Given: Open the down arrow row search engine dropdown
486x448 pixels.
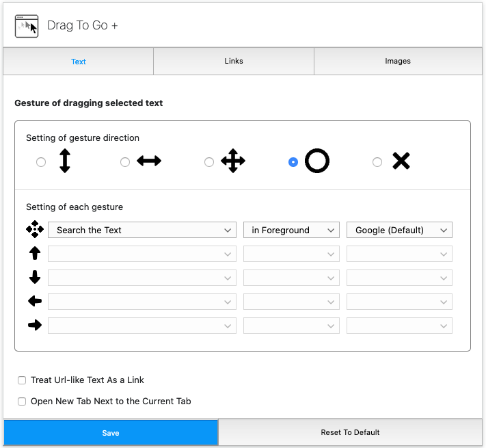Looking at the screenshot, I should 399,278.
